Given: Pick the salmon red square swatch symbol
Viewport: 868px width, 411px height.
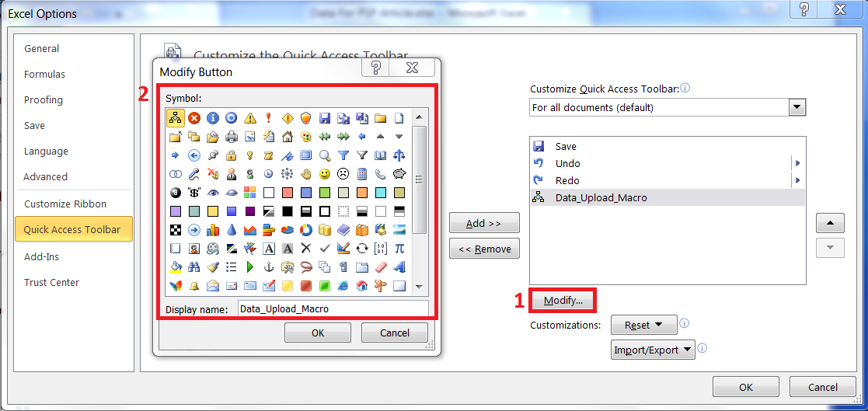Looking at the screenshot, I should (288, 193).
